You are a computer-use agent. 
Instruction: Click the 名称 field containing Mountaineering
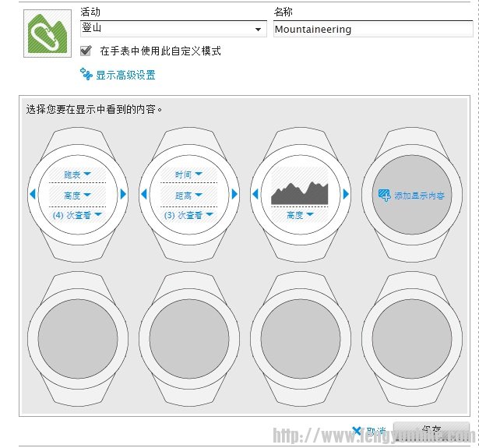372,30
